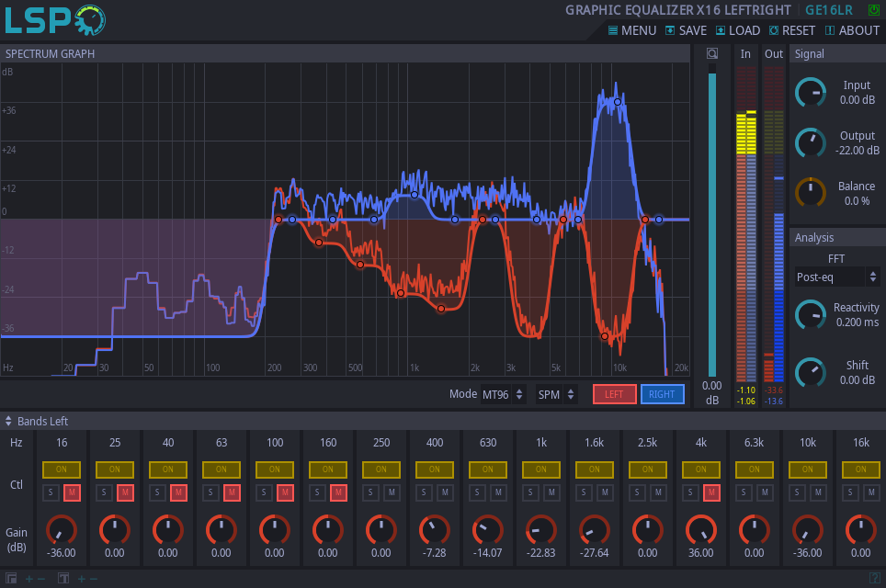Mute the 630 Hz band with M

(498, 492)
